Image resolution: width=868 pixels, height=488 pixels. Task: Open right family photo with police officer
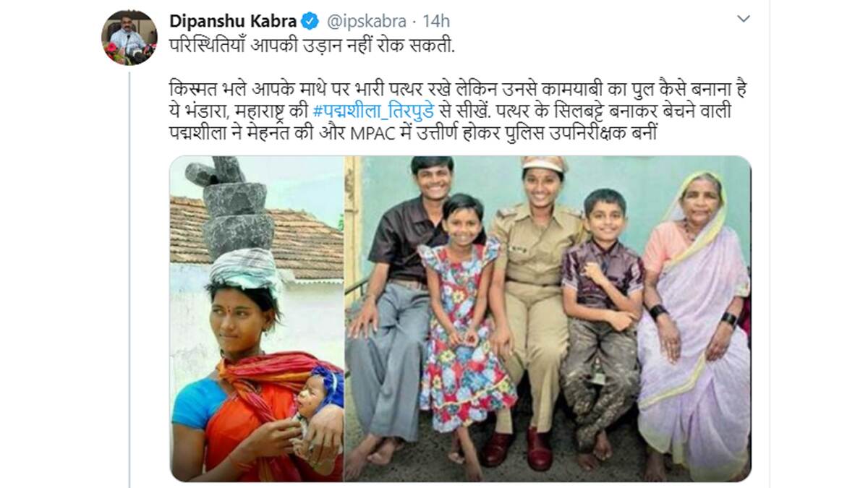[x=548, y=319]
